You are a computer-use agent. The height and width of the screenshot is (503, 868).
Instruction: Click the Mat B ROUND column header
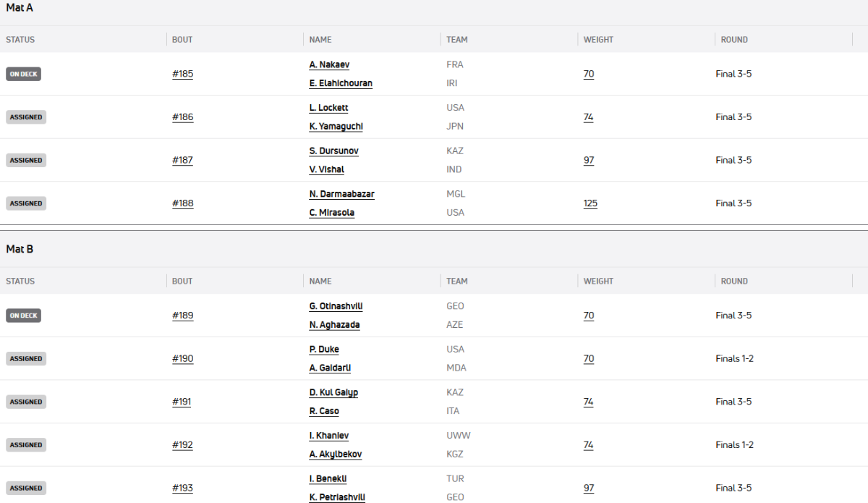(734, 281)
